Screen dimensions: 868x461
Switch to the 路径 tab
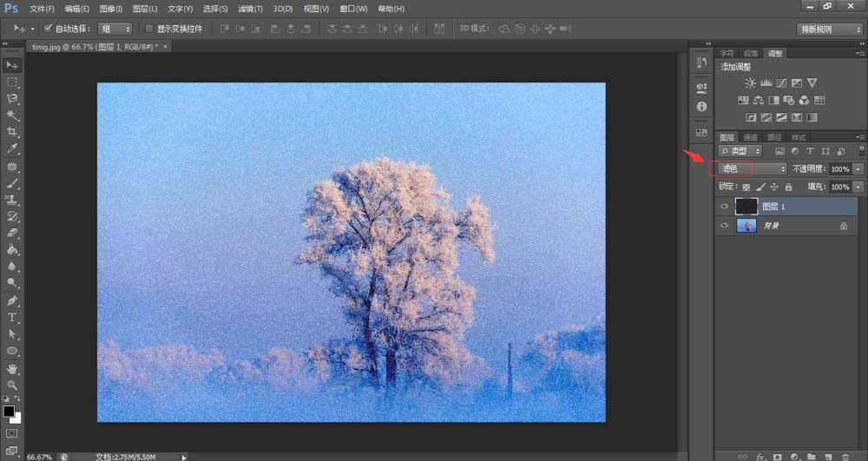tap(774, 137)
